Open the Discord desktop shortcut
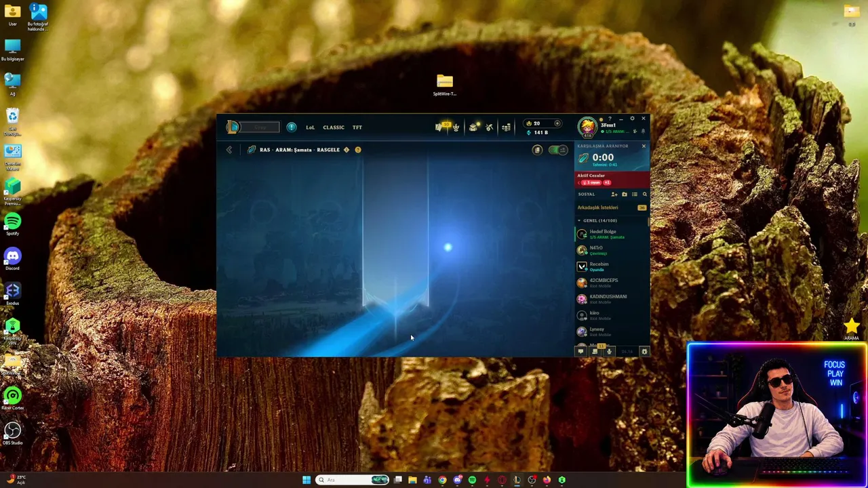This screenshot has height=488, width=868. (12, 259)
